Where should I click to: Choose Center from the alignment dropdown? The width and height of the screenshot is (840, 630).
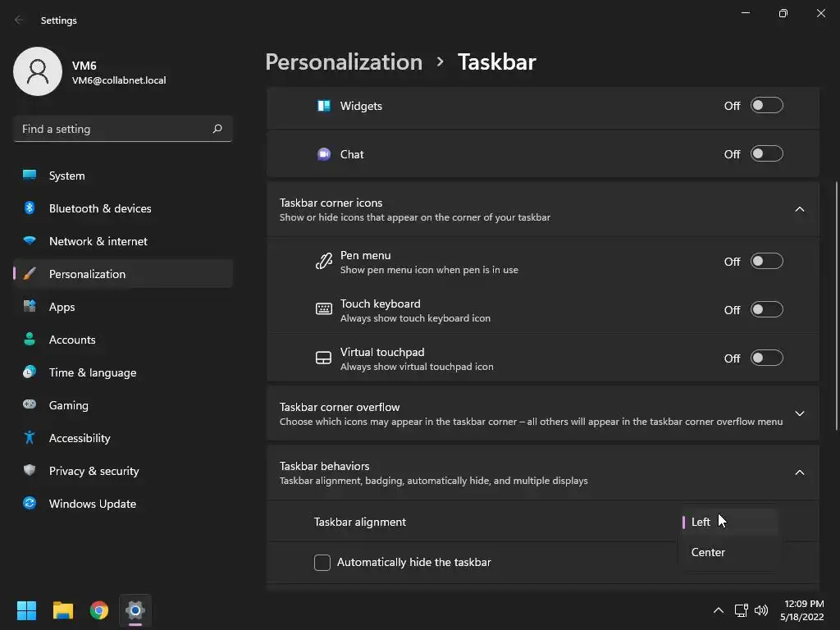coord(709,553)
